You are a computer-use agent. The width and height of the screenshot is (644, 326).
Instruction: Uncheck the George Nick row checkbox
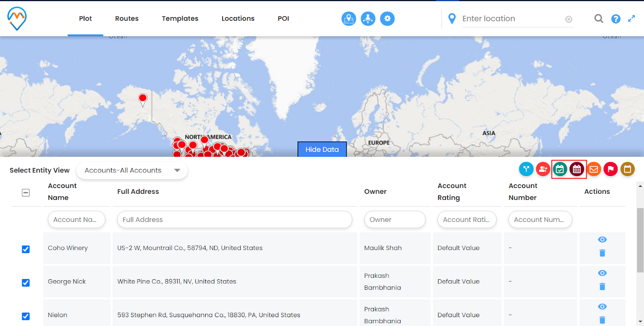(26, 283)
